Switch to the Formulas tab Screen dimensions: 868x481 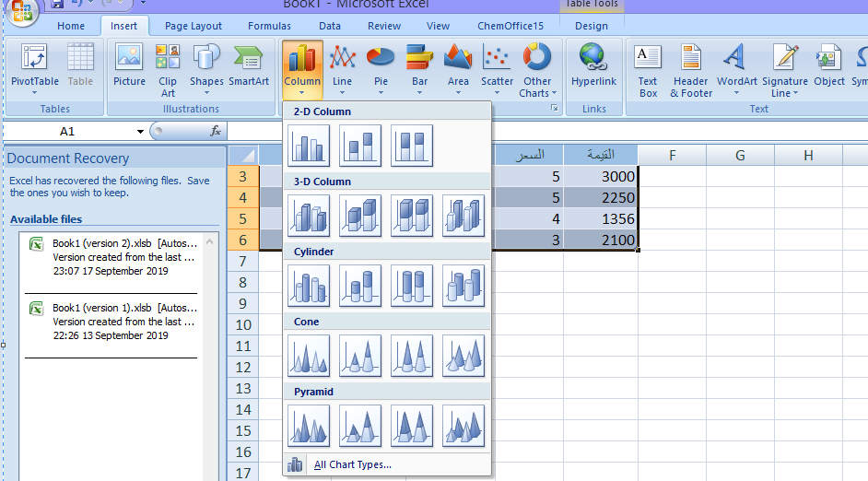[269, 26]
